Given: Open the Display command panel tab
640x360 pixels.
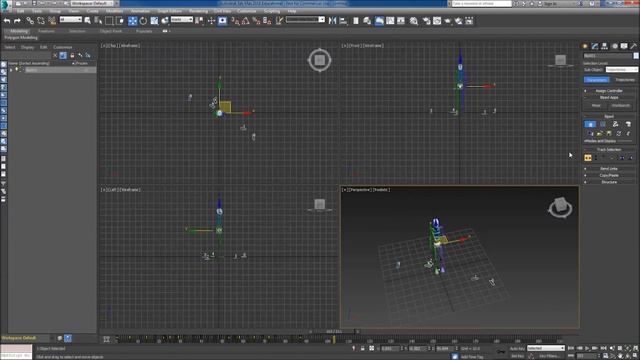Looking at the screenshot, I should tap(624, 46).
